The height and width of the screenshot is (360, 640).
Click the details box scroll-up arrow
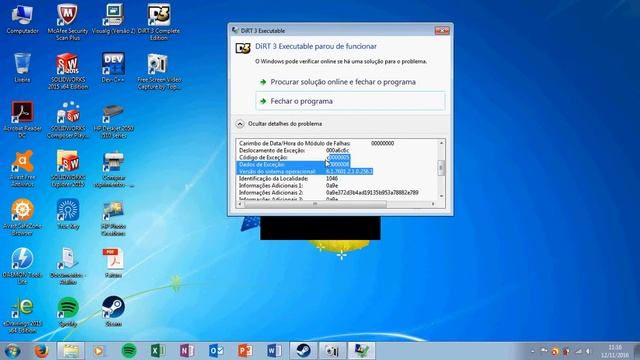tap(441, 143)
